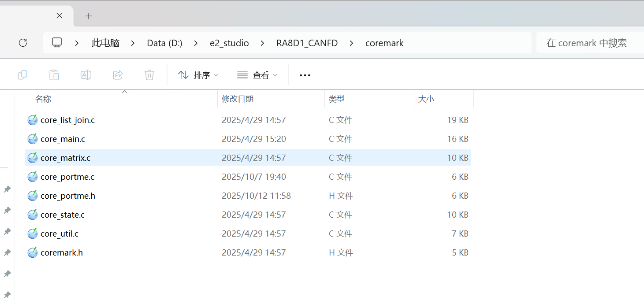Navigate to e2_studio in the breadcrumb
This screenshot has width=644, height=304.
229,43
